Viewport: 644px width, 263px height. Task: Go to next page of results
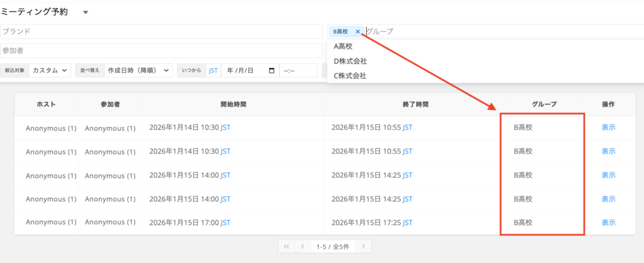(363, 246)
